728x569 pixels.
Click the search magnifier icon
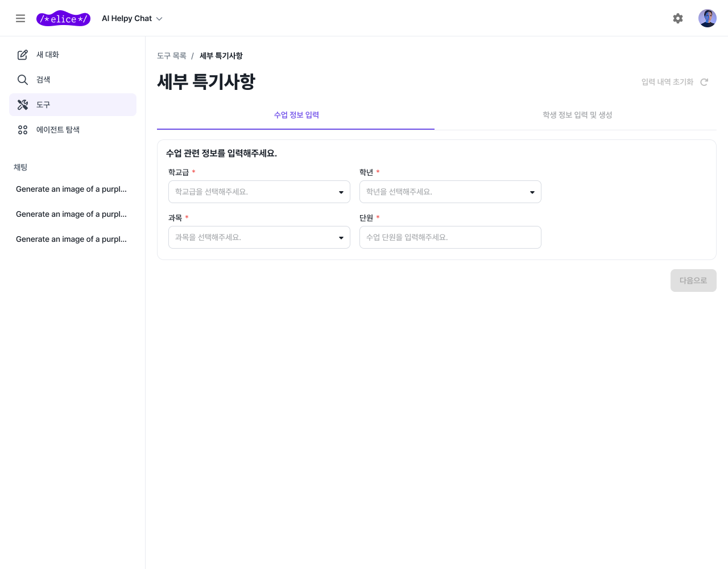click(23, 80)
